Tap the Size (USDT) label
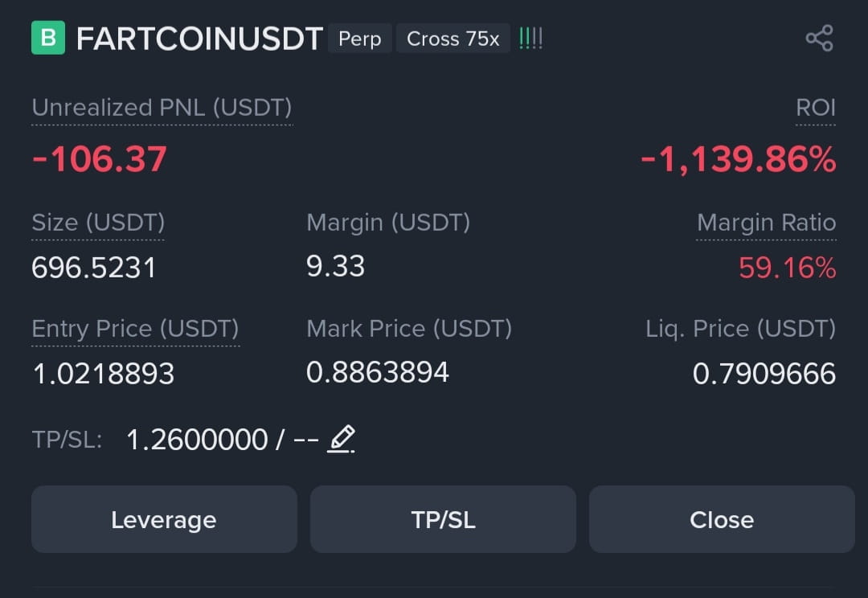Screen dimensions: 868x598 pyautogui.click(x=98, y=223)
